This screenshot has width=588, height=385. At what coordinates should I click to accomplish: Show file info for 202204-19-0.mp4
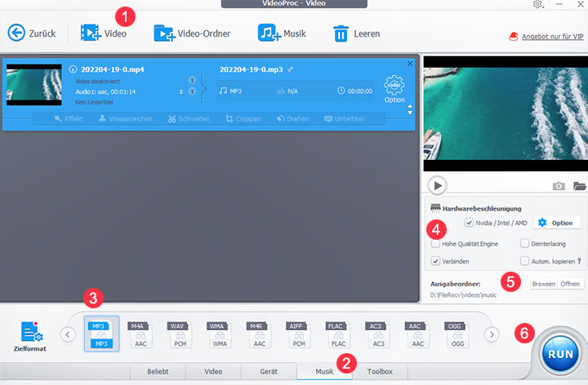pyautogui.click(x=73, y=69)
